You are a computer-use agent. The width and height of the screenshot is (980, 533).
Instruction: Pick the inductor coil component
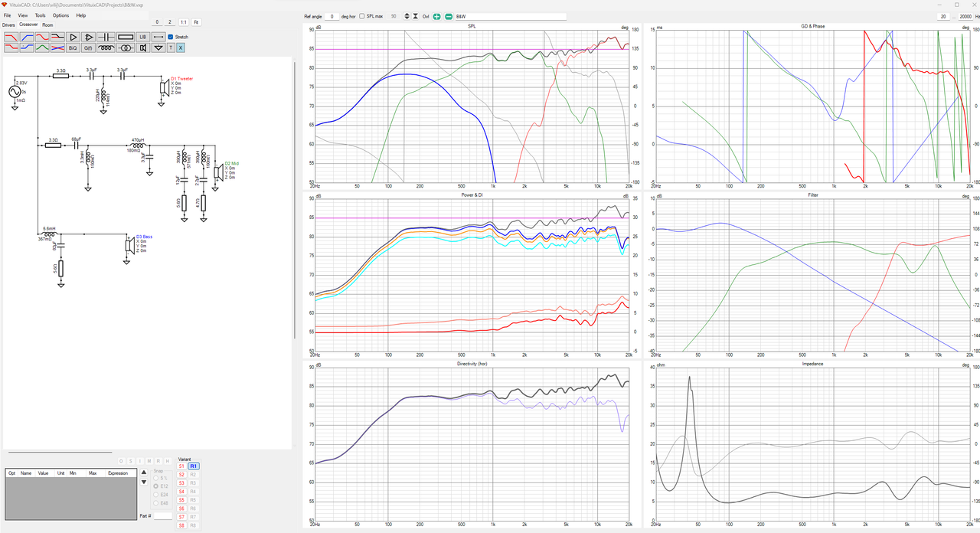pyautogui.click(x=108, y=48)
